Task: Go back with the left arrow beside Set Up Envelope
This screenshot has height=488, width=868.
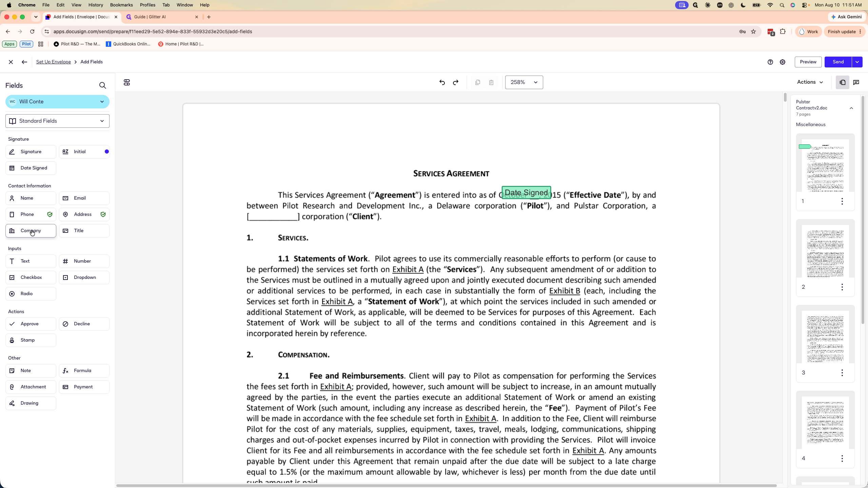Action: coord(24,62)
